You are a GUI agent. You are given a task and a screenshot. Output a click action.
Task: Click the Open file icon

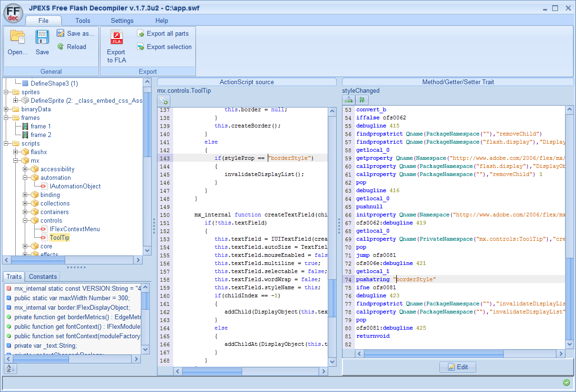(18, 38)
